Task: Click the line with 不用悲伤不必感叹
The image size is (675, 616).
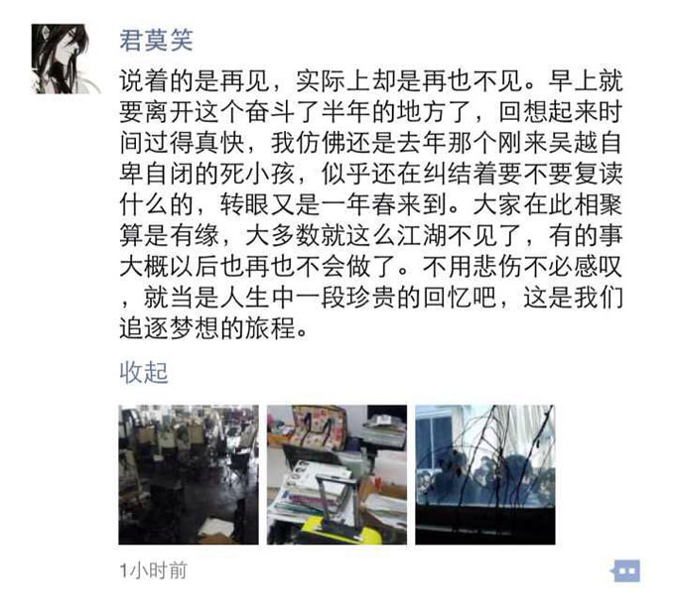Action: pos(371,267)
